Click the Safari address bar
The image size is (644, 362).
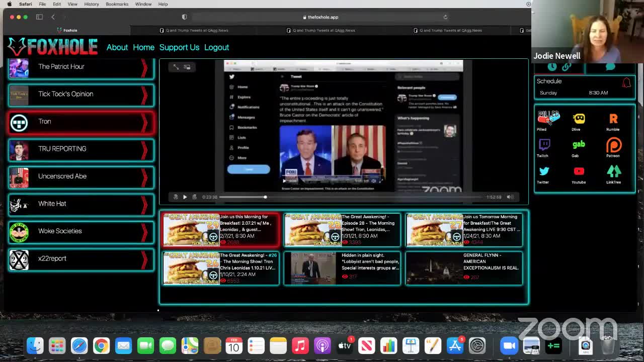tap(320, 17)
